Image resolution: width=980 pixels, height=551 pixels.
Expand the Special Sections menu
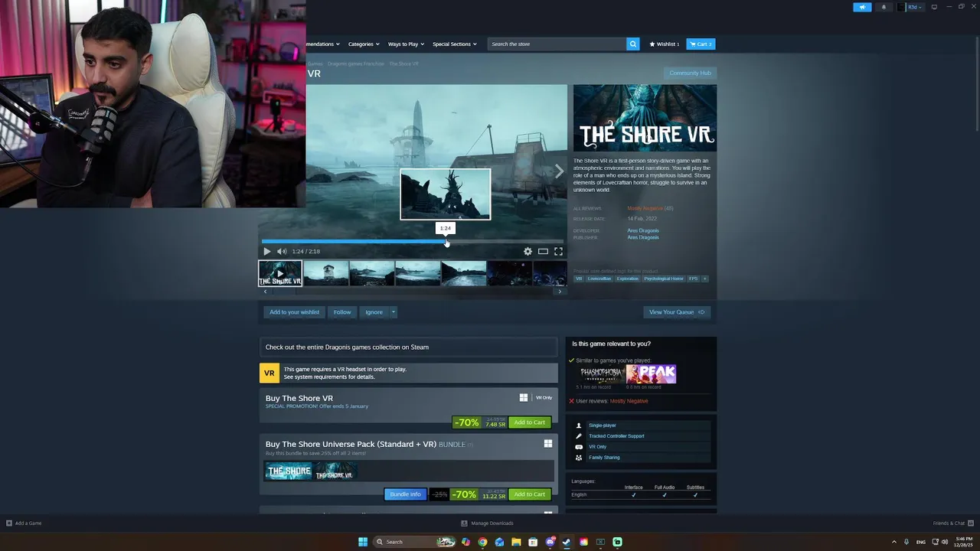(x=454, y=44)
